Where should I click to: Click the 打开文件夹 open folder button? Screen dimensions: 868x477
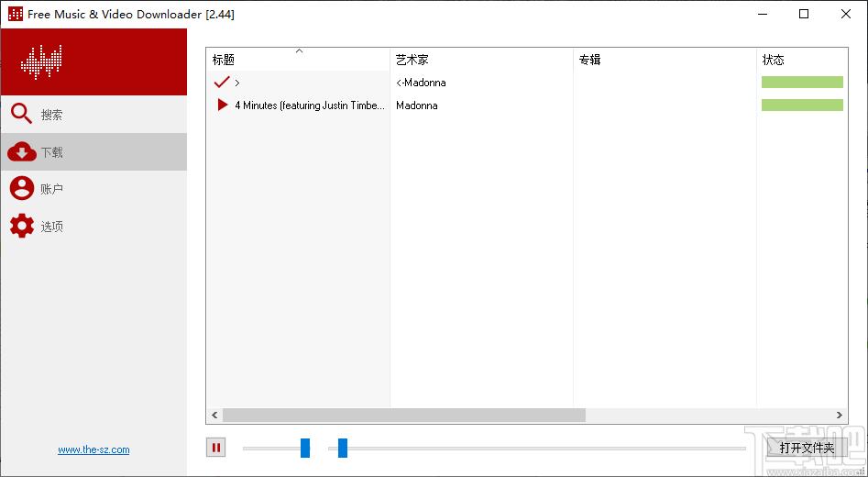point(807,448)
